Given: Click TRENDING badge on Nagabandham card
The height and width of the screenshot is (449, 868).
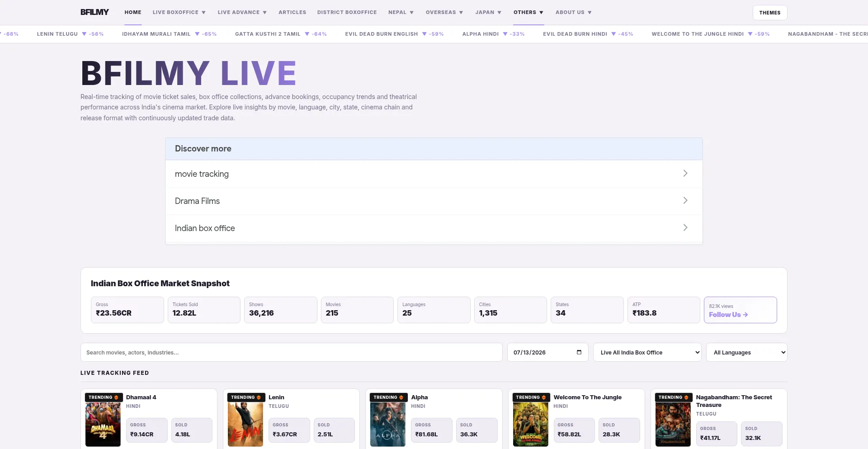Looking at the screenshot, I should [x=674, y=397].
